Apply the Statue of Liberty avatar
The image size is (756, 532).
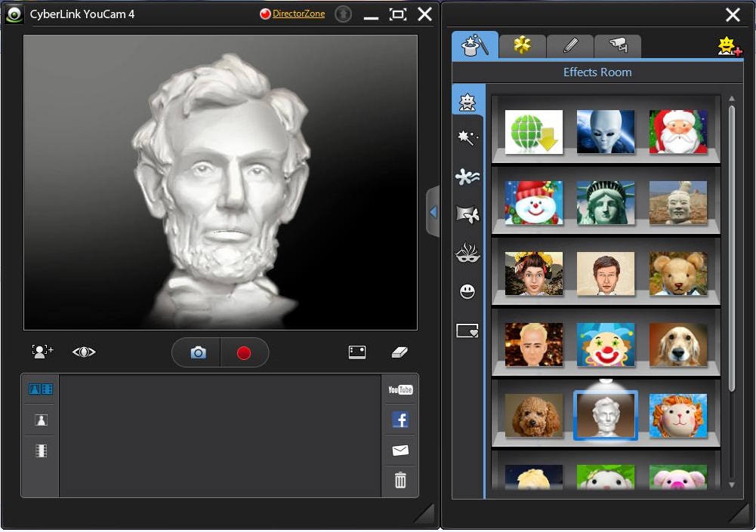tap(606, 203)
